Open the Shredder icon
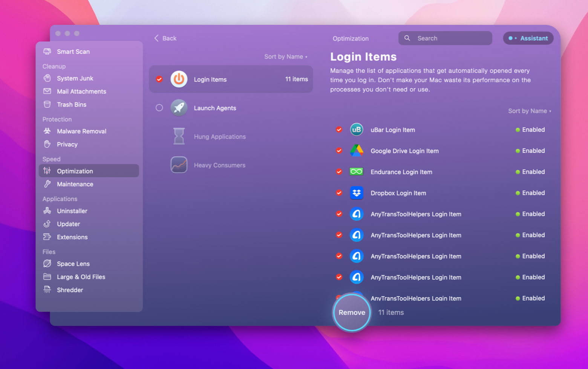 point(47,290)
